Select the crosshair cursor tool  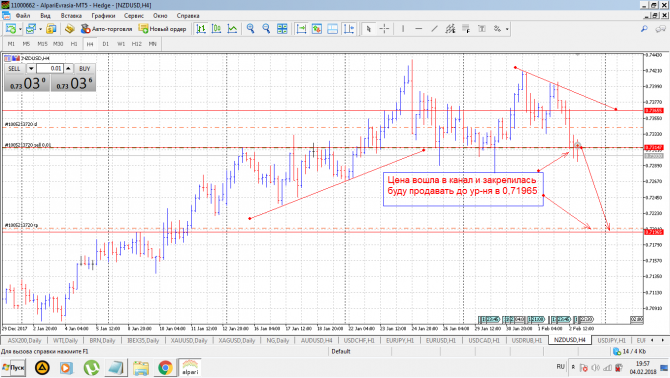click(x=384, y=29)
